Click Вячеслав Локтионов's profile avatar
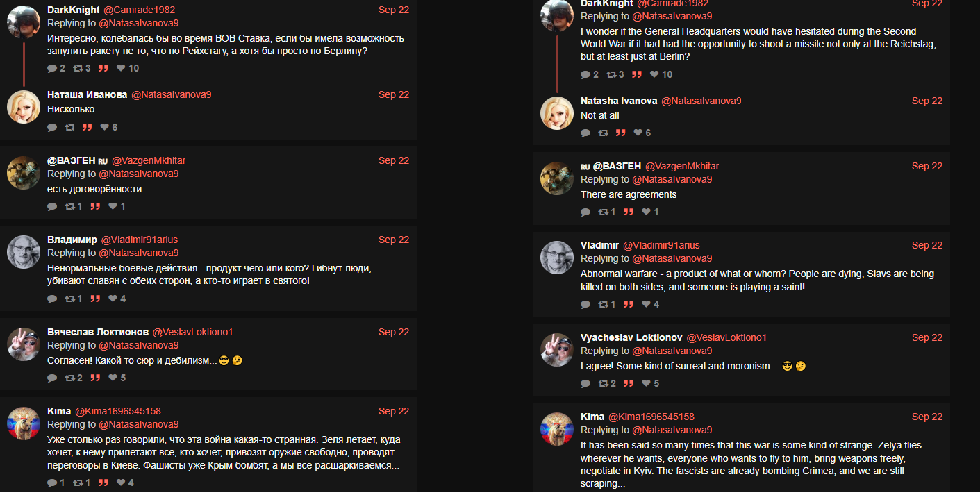The image size is (980, 495). click(24, 344)
